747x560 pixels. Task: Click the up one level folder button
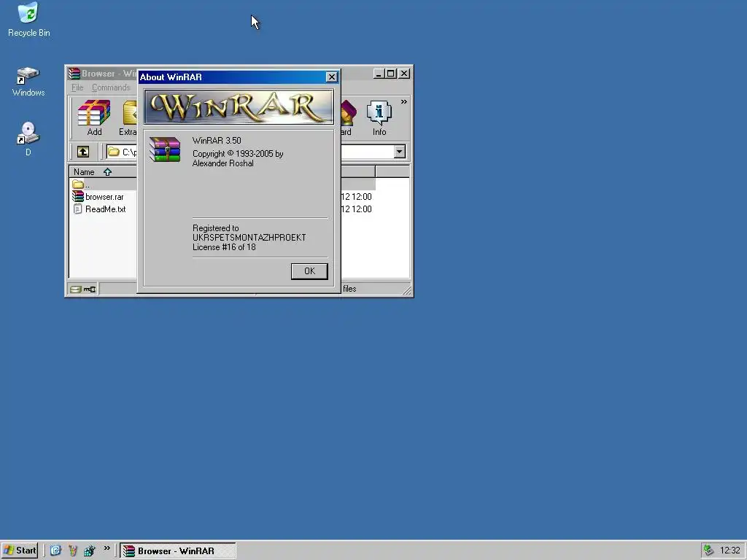tap(83, 152)
